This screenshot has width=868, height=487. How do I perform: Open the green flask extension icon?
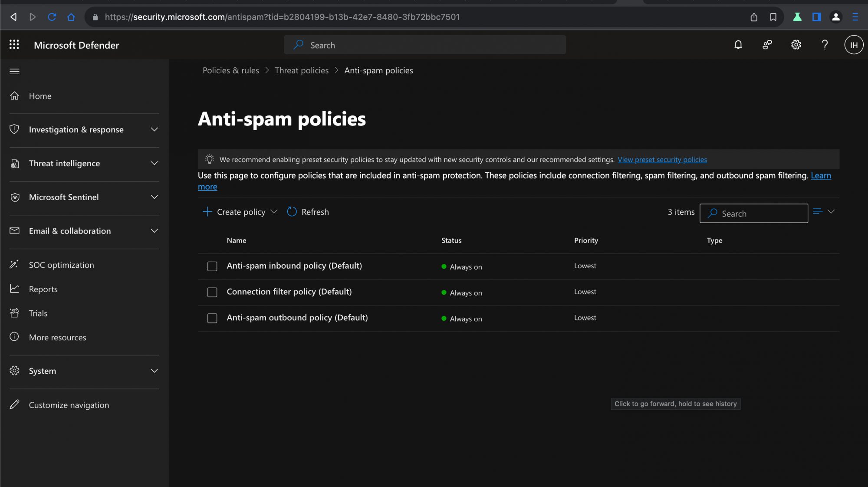797,17
